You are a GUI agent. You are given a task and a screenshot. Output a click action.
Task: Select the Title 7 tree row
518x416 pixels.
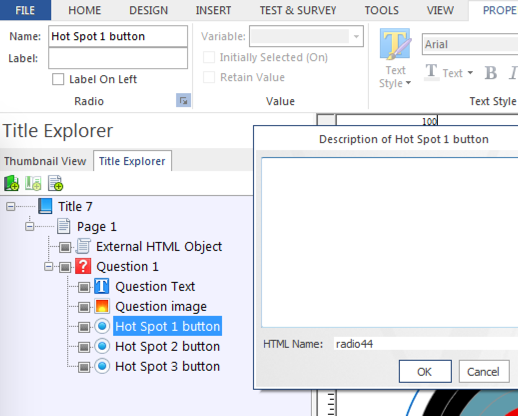click(75, 206)
